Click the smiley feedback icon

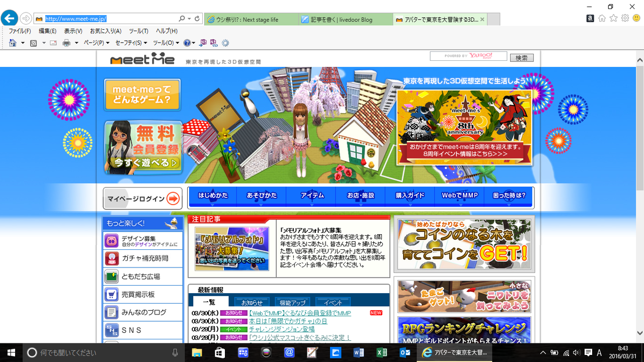(637, 18)
